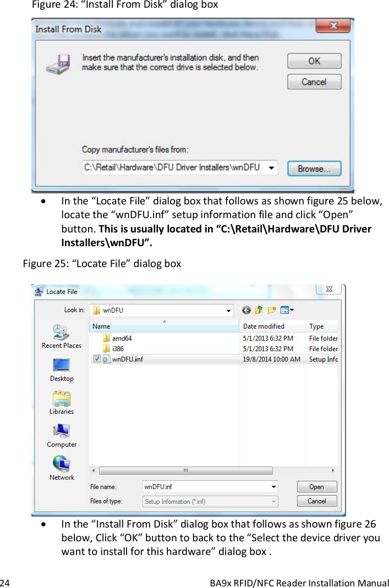Select Desktop in the places sidebar
Image resolution: width=389 pixels, height=588 pixels.
tap(62, 370)
